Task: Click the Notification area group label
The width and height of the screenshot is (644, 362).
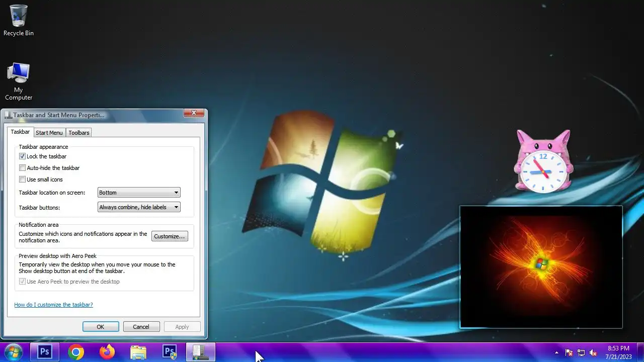Action: point(39,225)
